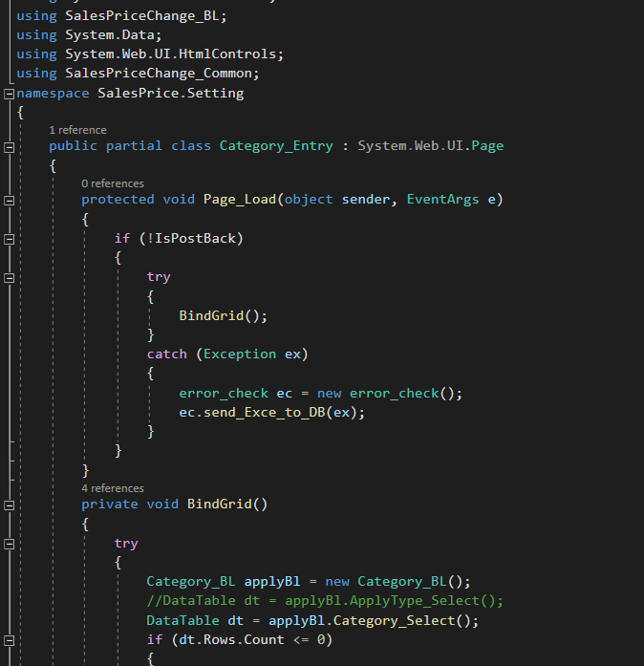
Task: Open the '0 references' CodeLens above Page_Load
Action: [x=113, y=183]
